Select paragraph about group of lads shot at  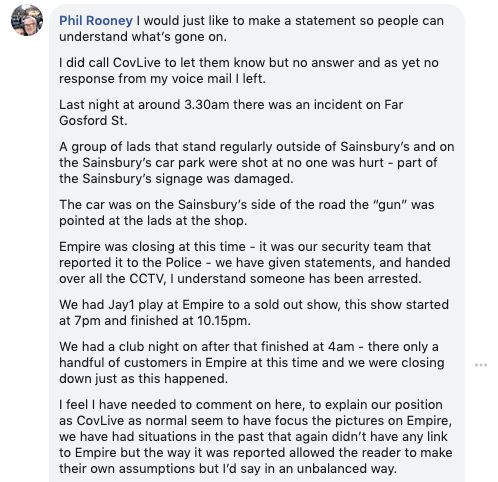click(x=257, y=163)
